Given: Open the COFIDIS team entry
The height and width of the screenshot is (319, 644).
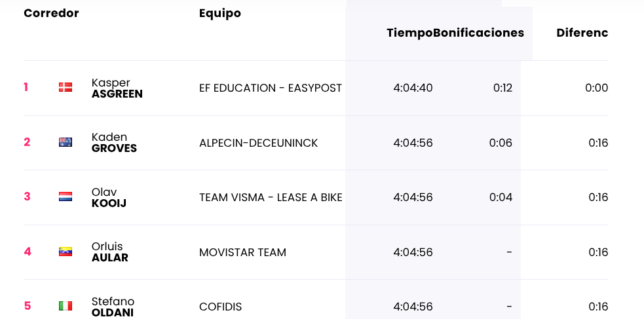Looking at the screenshot, I should (x=221, y=307).
